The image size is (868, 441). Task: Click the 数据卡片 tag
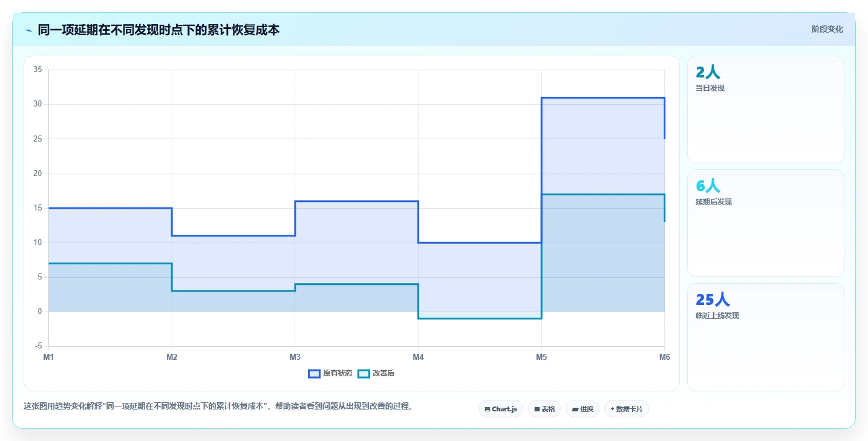click(x=627, y=409)
